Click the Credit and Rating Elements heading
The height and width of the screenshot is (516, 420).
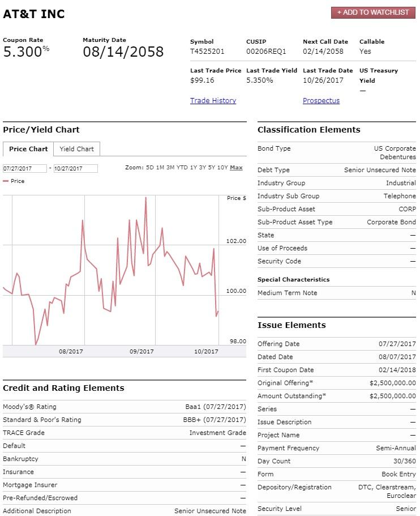coord(63,388)
